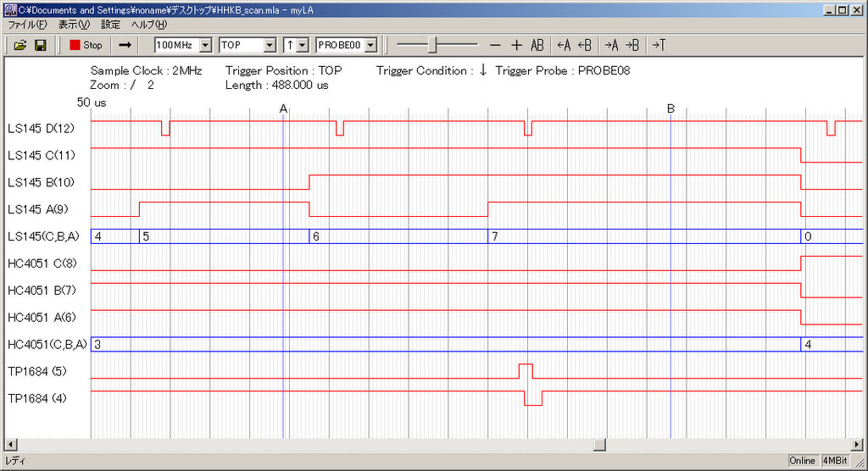This screenshot has height=471, width=868.
Task: Click the ←A cursor button
Action: coord(564,45)
